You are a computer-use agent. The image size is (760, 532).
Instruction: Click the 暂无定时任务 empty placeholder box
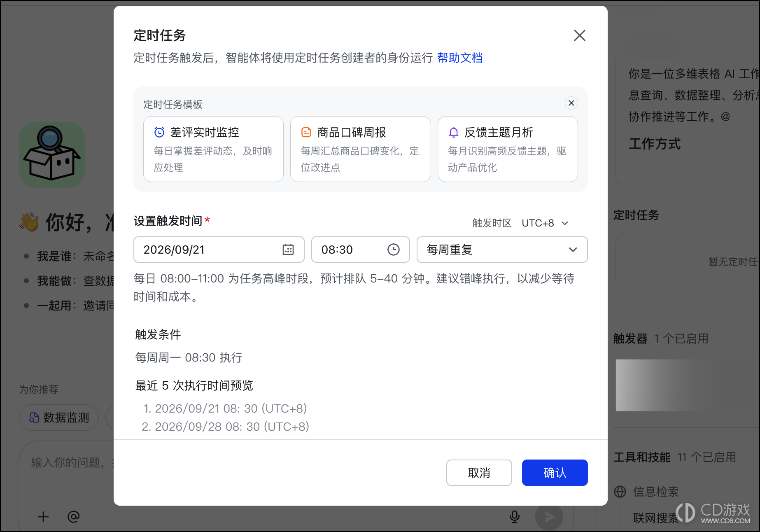pyautogui.click(x=687, y=262)
